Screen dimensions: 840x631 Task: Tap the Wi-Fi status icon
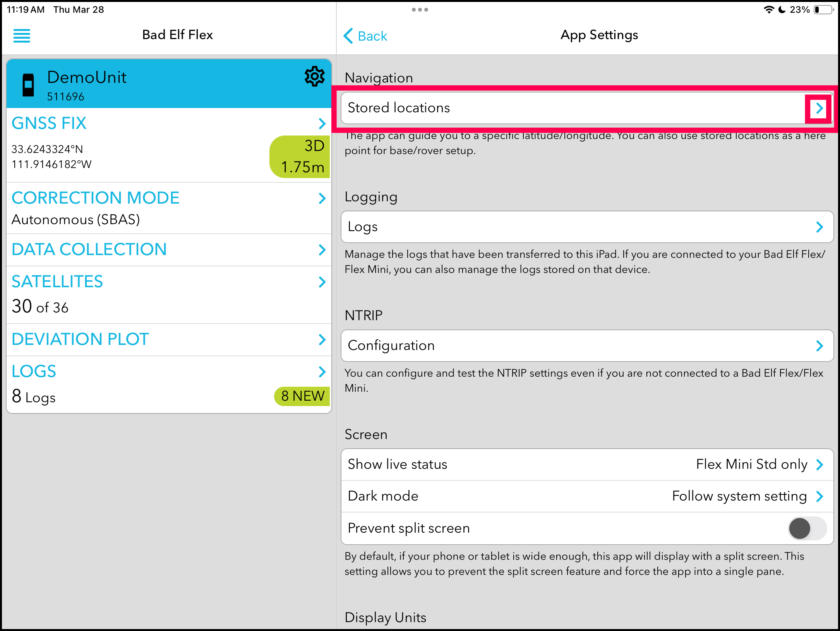(768, 10)
